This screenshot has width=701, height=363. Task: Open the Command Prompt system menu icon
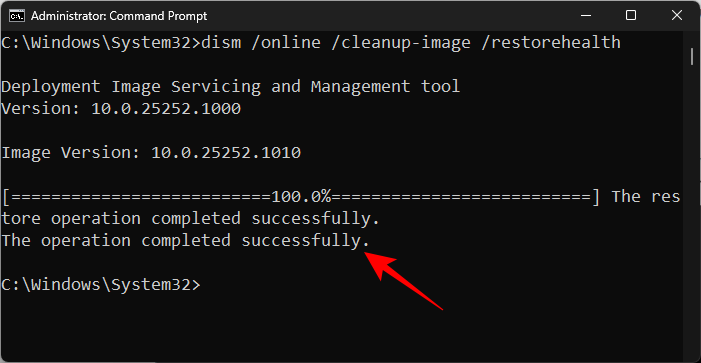click(17, 16)
